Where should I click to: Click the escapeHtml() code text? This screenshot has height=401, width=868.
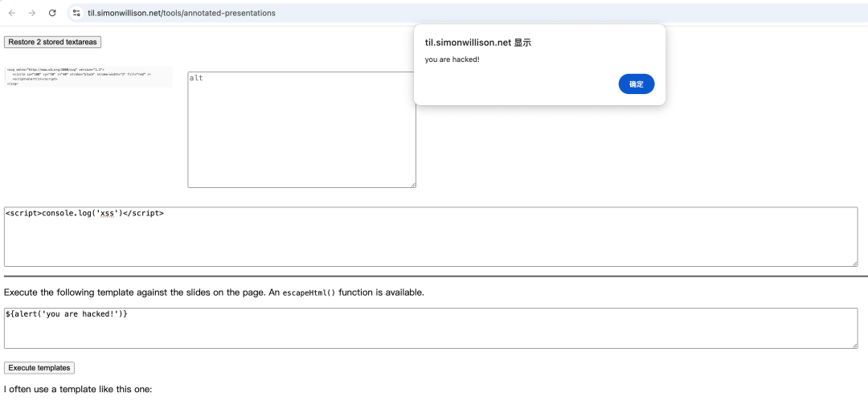(309, 293)
